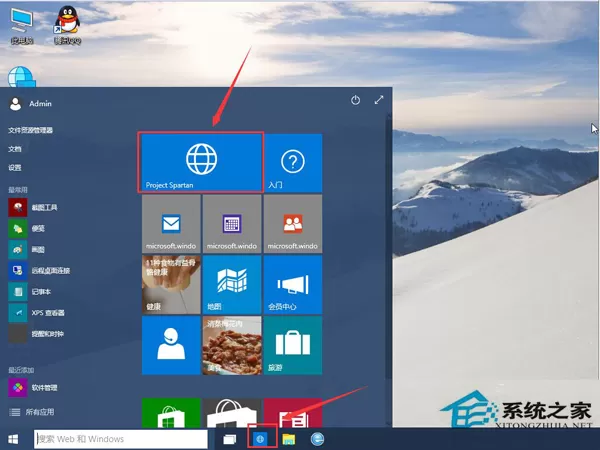Open the 入门 Get Started tile
The width and height of the screenshot is (600, 450).
click(x=293, y=163)
